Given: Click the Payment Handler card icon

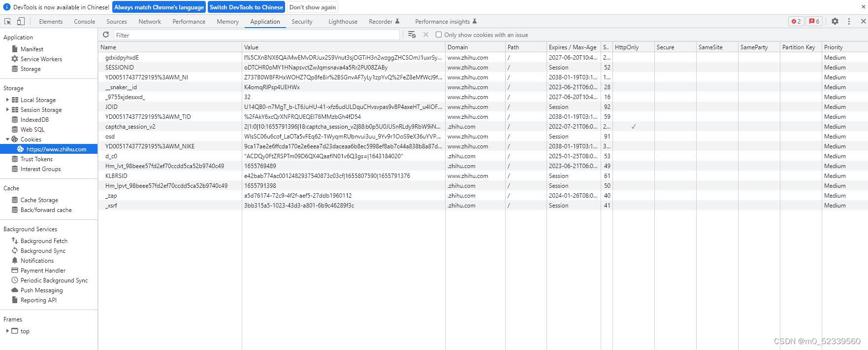Looking at the screenshot, I should click(x=15, y=270).
